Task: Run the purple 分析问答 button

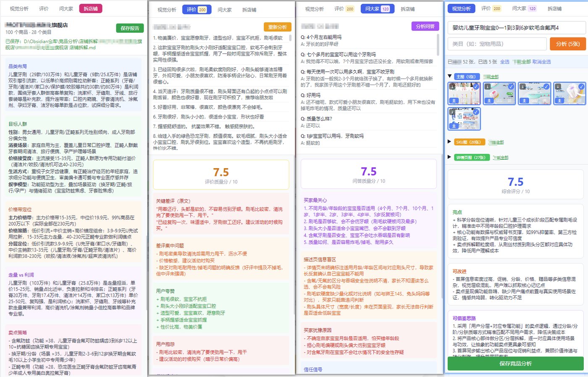Action: click(425, 26)
